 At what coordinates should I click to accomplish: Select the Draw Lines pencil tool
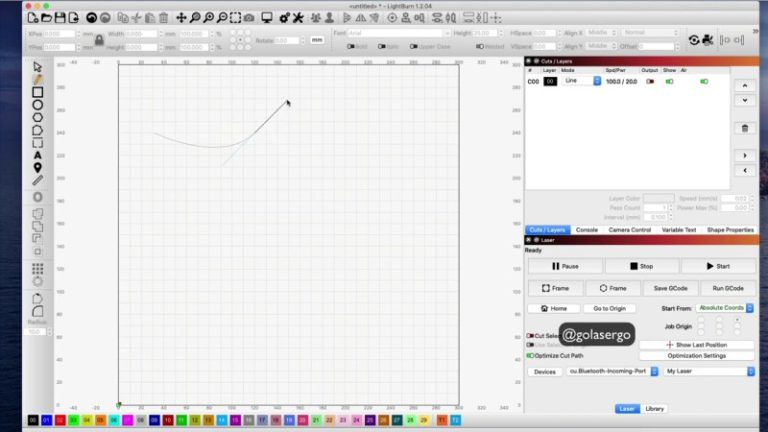(x=38, y=79)
